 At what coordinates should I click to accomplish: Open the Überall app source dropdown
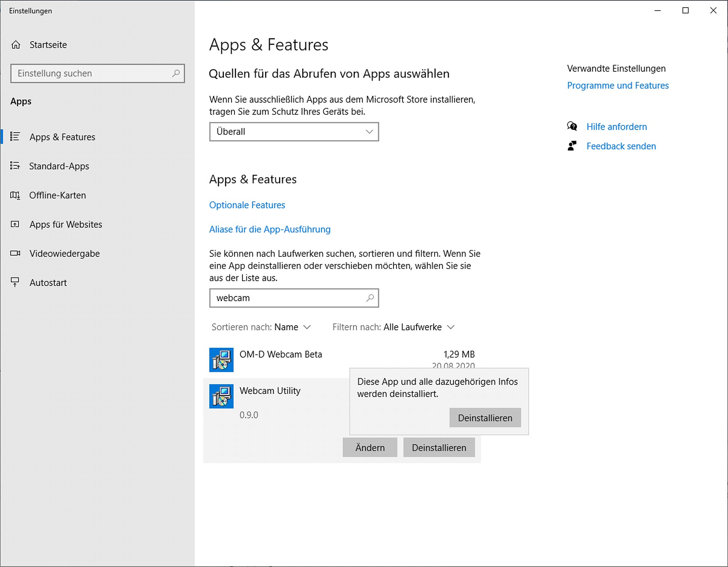(x=294, y=131)
